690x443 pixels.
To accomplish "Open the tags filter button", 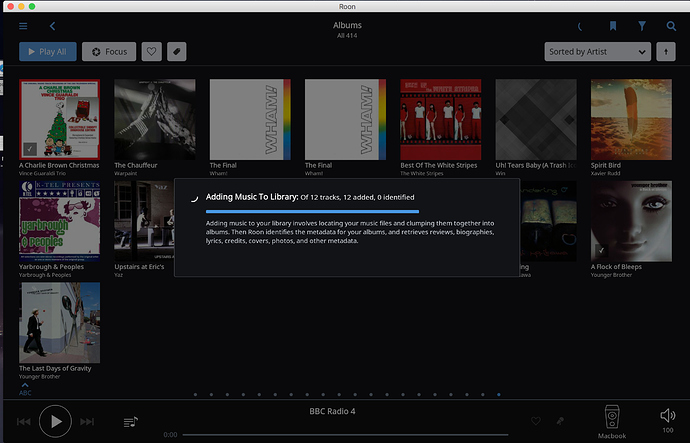I will point(176,51).
